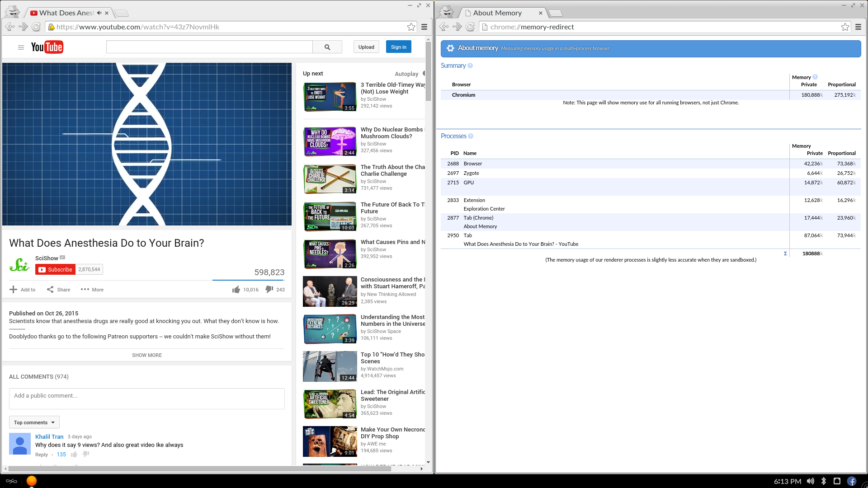Mute the YouTube tab audio indicator
Screen dimensions: 868x488
click(99, 13)
